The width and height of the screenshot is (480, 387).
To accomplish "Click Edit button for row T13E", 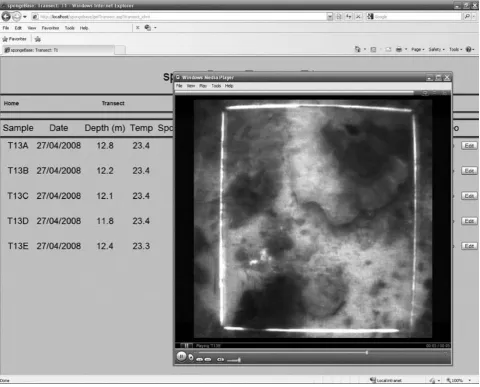I will pos(469,246).
